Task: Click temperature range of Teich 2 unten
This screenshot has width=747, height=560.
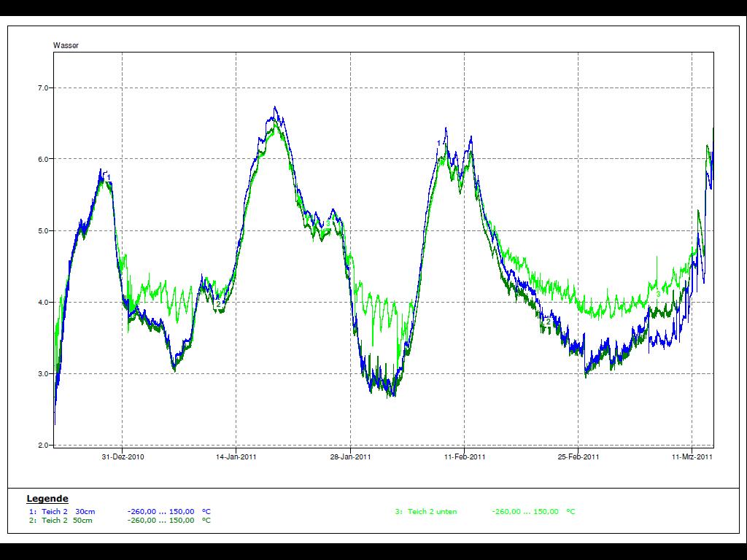Action: coord(533,511)
